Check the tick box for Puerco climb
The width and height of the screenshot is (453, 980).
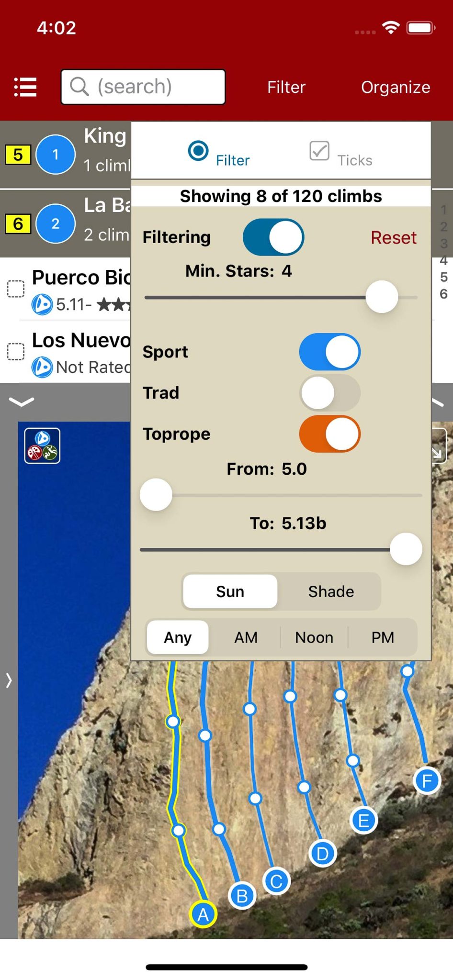pyautogui.click(x=16, y=289)
